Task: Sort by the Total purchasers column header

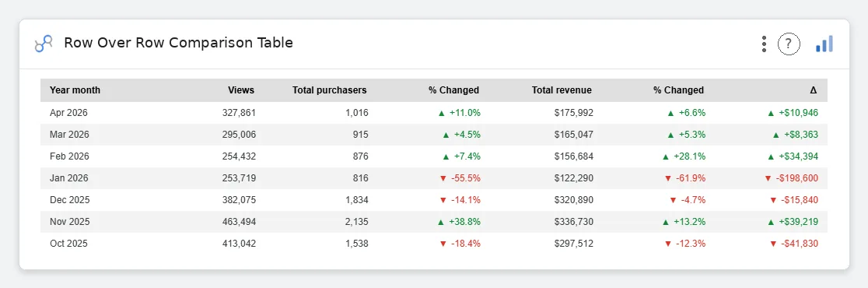Action: click(330, 90)
